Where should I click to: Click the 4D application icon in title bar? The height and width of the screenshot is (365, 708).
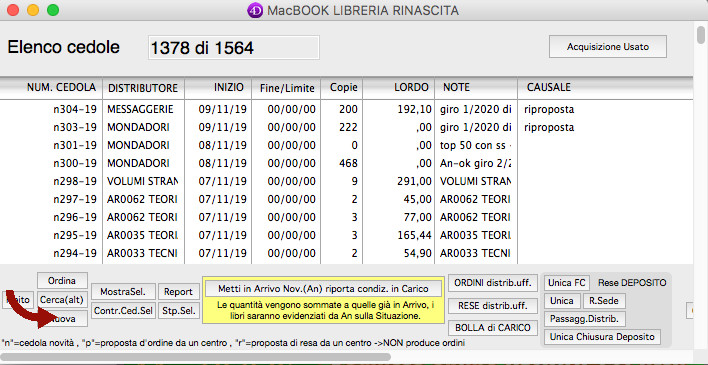point(255,10)
